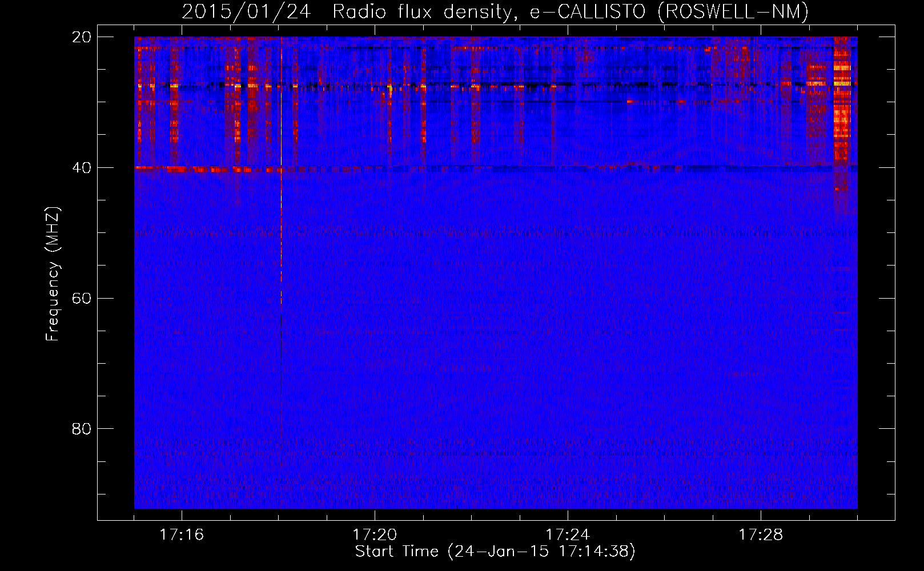Click the red burst column above the 17:16 label
Image resolution: width=924 pixels, height=571 pixels.
(x=174, y=103)
